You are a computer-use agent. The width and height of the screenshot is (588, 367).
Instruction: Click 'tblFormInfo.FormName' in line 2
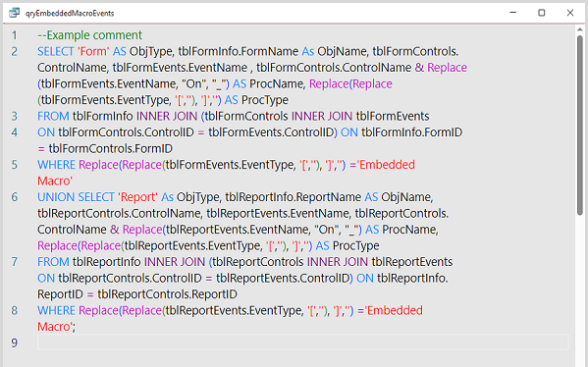pyautogui.click(x=239, y=51)
